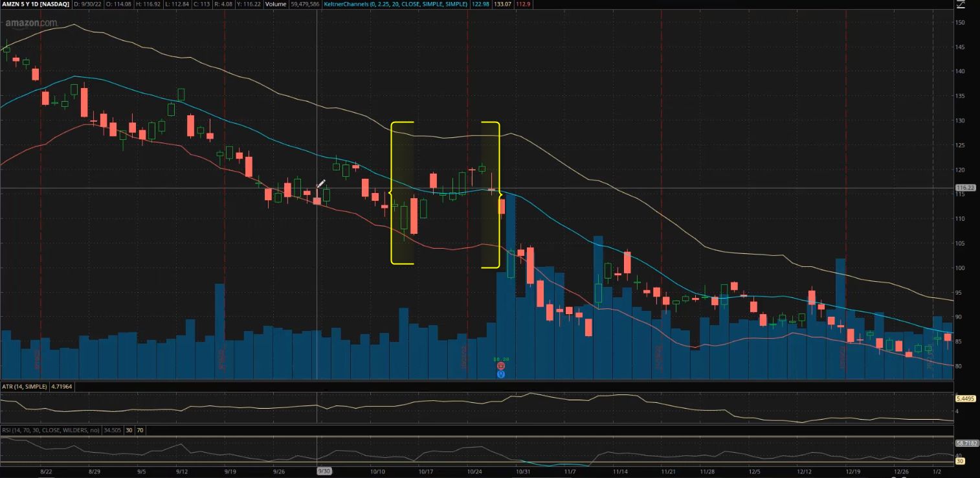This screenshot has width=980, height=478.
Task: Click the 9/30 highlighted date marker
Action: coord(324,472)
